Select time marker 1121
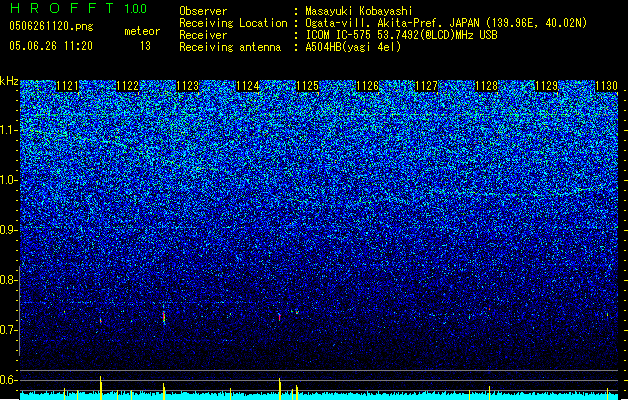This screenshot has width=629, height=400. click(x=67, y=86)
